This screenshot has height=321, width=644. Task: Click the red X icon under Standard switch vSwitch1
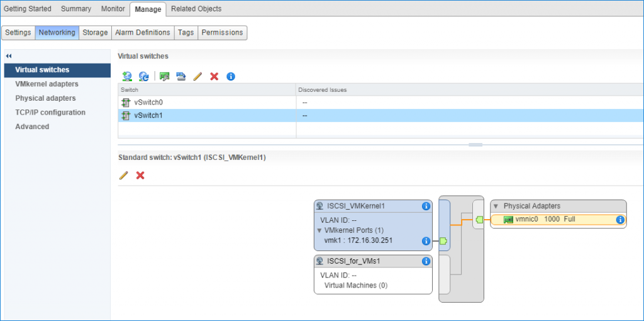[140, 176]
